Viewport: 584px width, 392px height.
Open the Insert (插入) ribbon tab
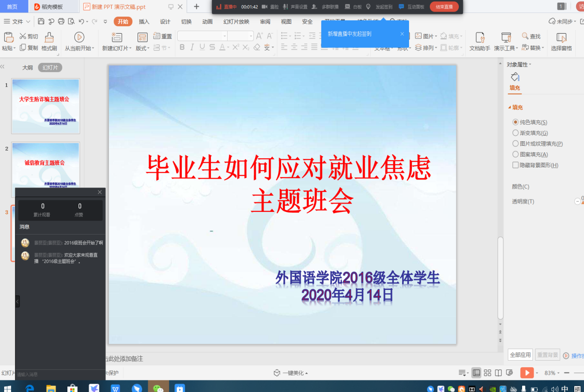click(x=144, y=22)
